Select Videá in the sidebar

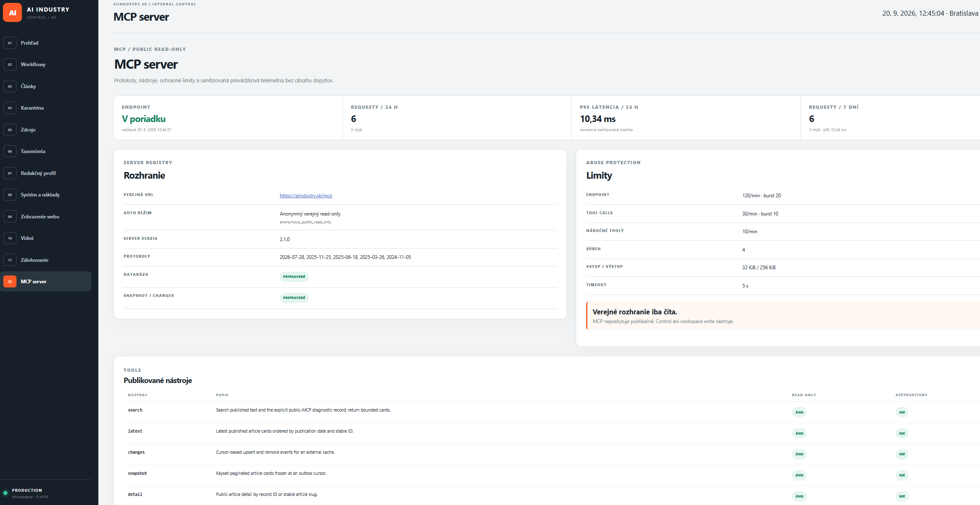pos(45,238)
